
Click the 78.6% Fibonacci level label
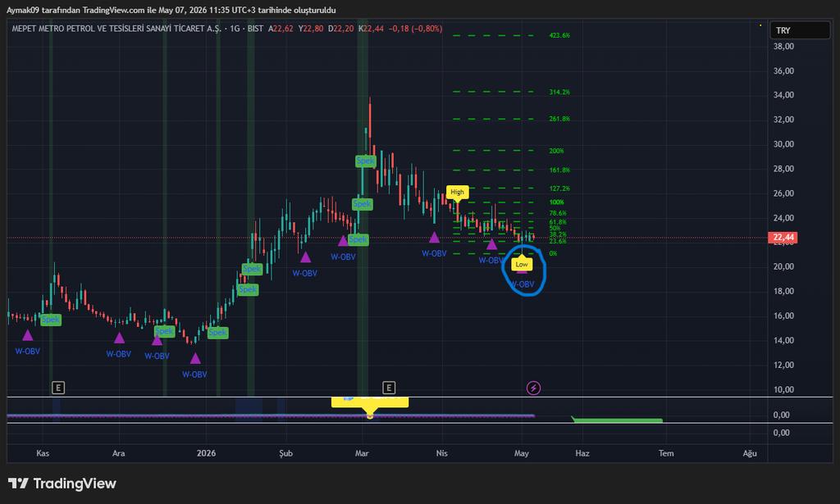[x=558, y=213]
